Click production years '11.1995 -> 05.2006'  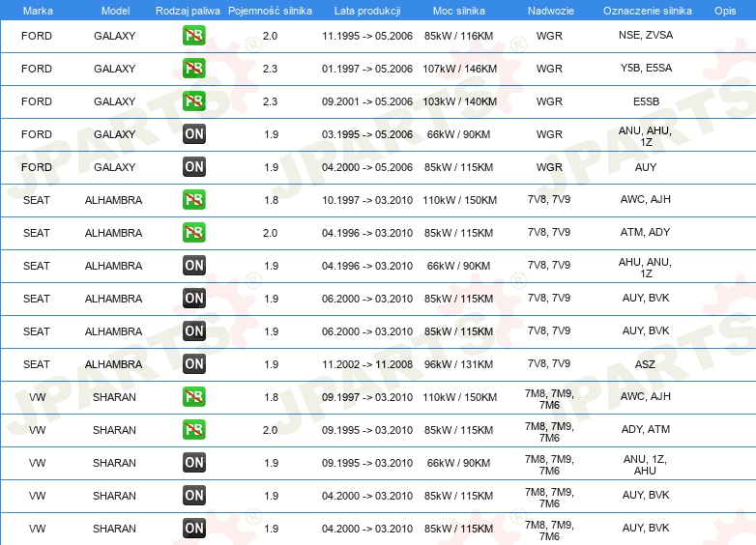(x=367, y=36)
